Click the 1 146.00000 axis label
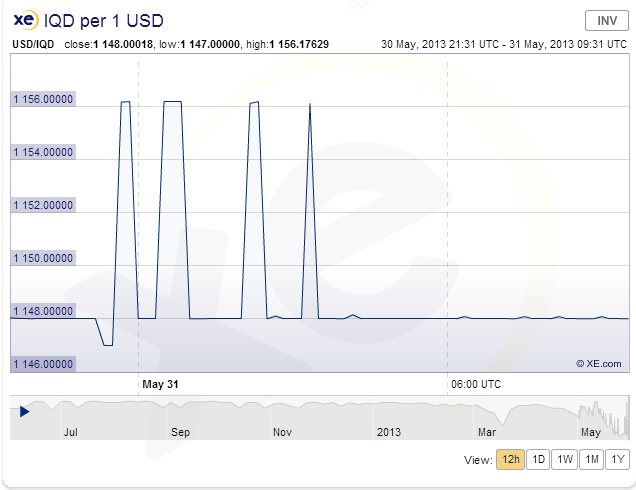This screenshot has width=636, height=490. [x=43, y=364]
